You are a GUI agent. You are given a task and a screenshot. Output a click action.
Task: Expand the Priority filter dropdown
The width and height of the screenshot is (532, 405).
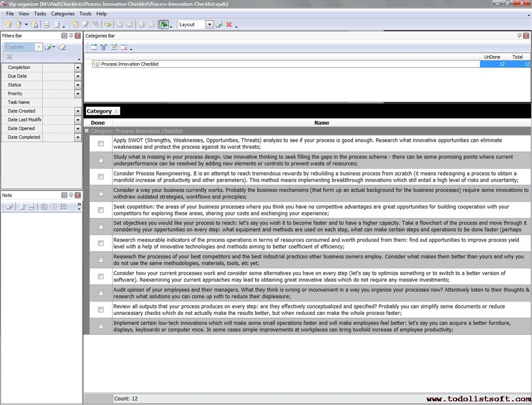[78, 93]
